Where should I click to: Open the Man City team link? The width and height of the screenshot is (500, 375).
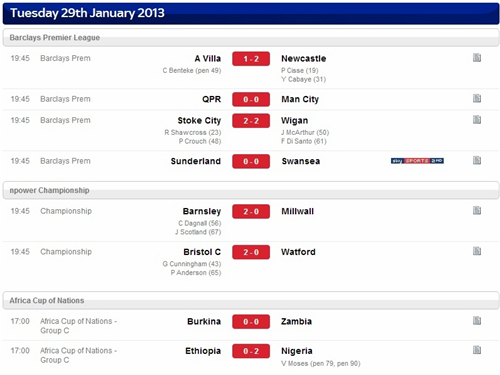[x=300, y=99]
